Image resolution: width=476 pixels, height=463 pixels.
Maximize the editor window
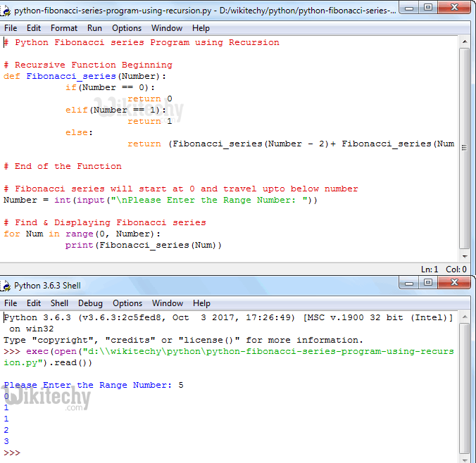point(427,8)
